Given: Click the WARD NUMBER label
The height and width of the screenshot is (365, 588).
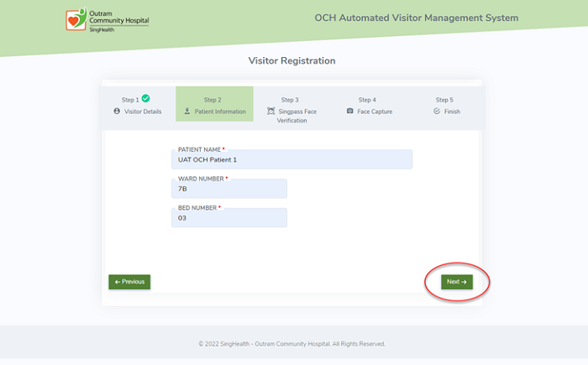Looking at the screenshot, I should tap(201, 179).
